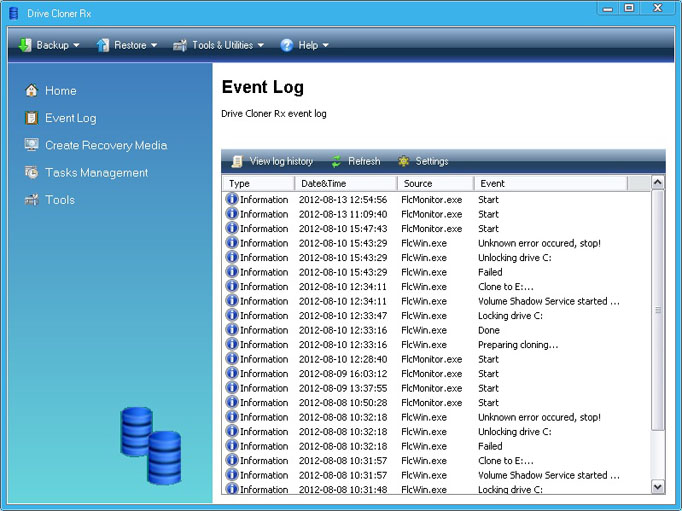Click info icon of 2012-08-08 10:31:48 row
Image resolution: width=682 pixels, height=511 pixels.
point(232,488)
